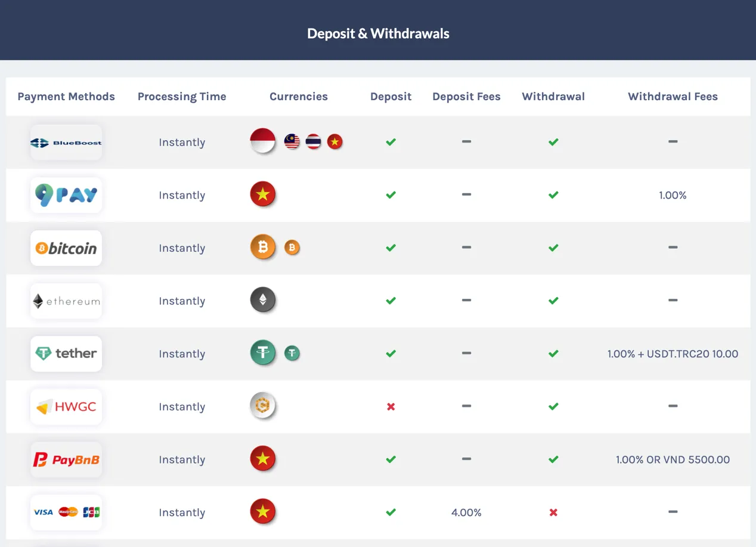This screenshot has height=547, width=756.
Task: Click the 1.00% withdrawal fee for 9Pay
Action: (673, 196)
